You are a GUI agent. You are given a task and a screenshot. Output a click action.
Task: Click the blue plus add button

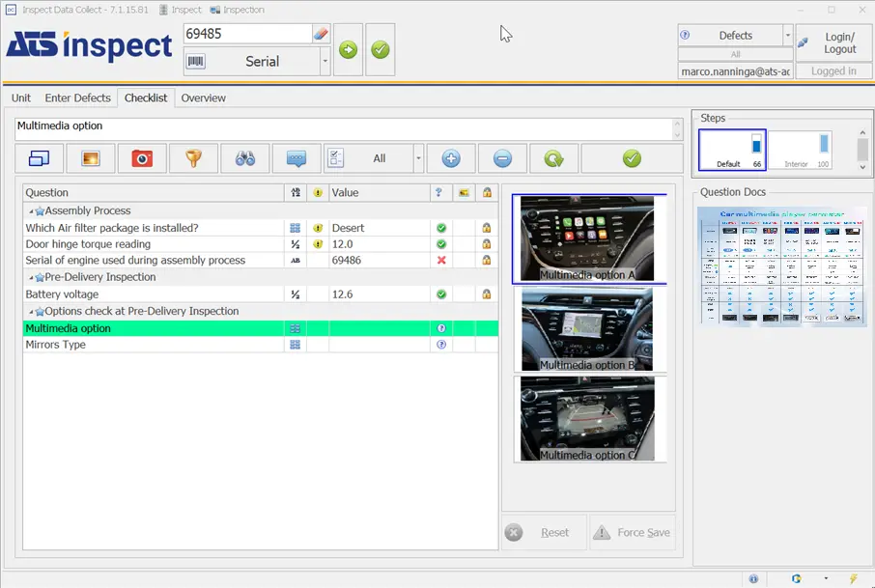point(451,158)
